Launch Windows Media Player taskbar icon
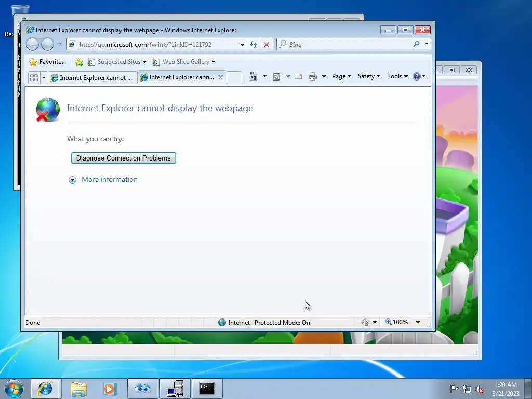 [110, 389]
